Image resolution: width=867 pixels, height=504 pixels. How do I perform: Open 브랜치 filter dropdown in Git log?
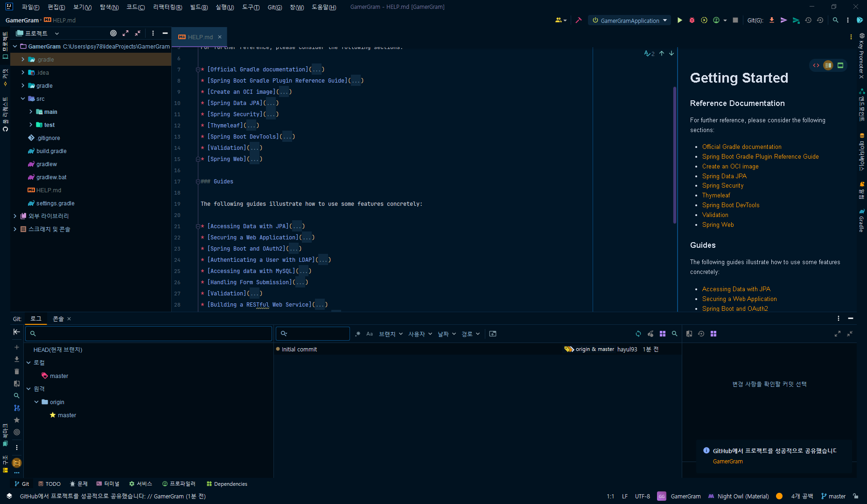point(391,334)
